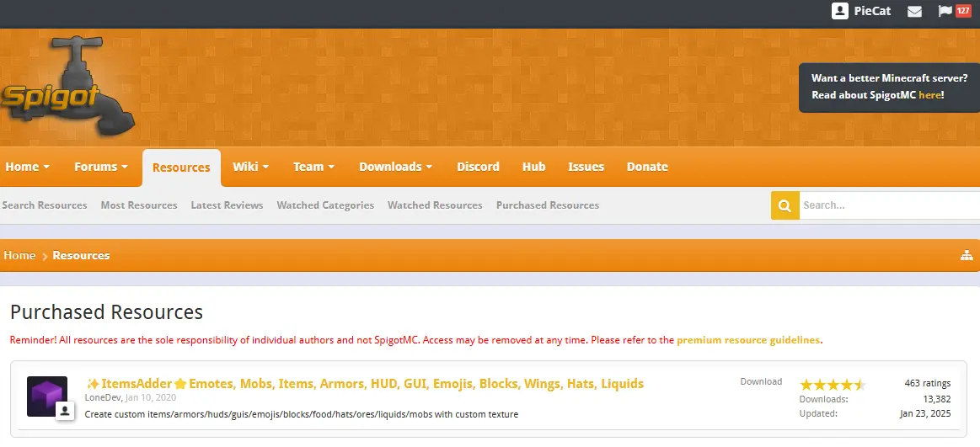Click the Spigot faucet logo
Viewport: 980px width, 447px height.
[67, 86]
